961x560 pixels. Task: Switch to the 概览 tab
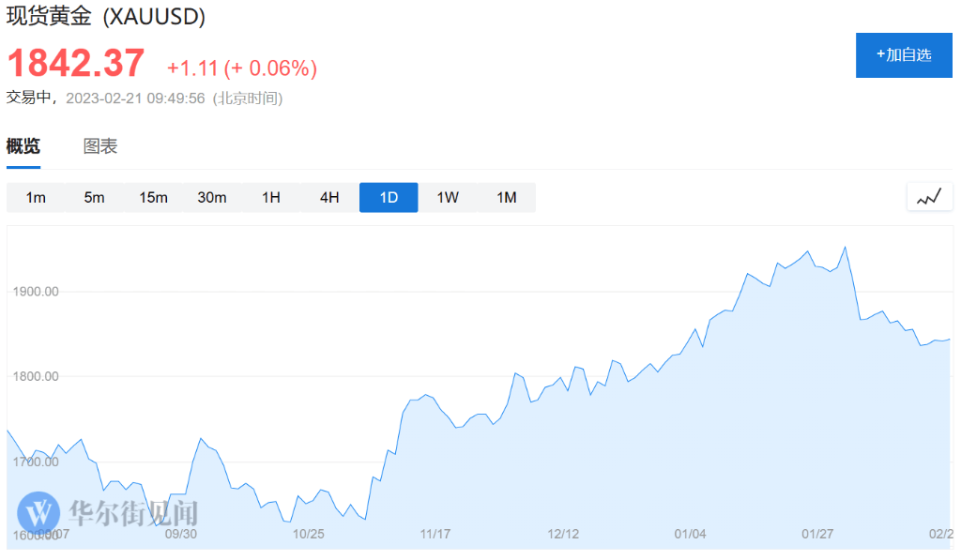point(23,146)
